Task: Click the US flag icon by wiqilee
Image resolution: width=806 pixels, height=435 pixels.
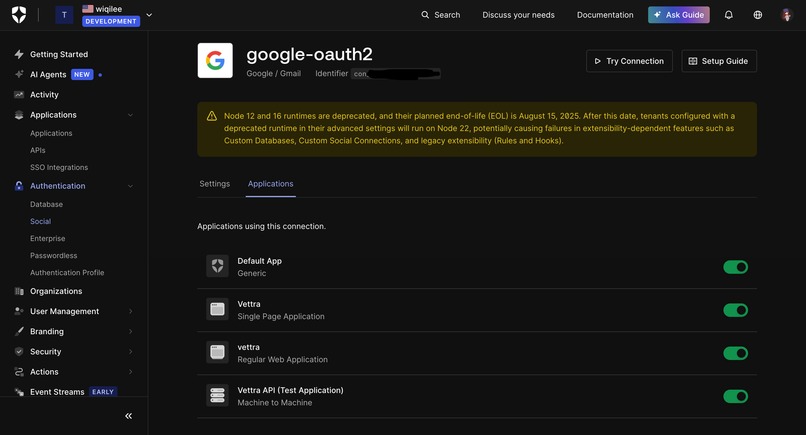Action: [88, 9]
